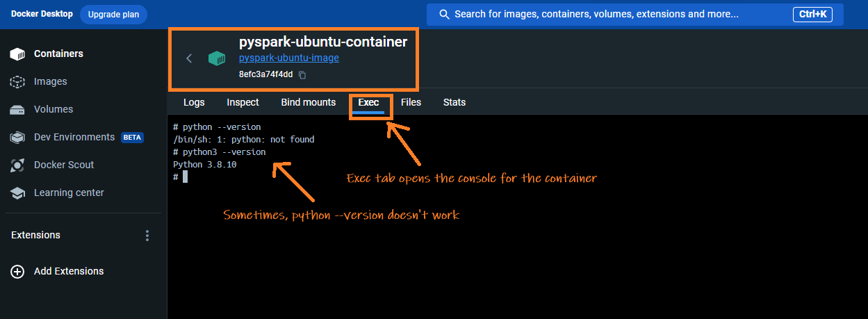
Task: Go back with the left chevron
Action: pyautogui.click(x=189, y=58)
